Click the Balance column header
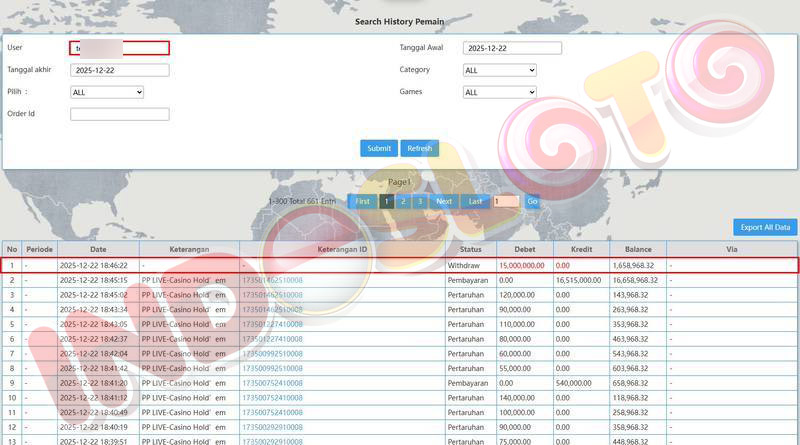Image resolution: width=800 pixels, height=445 pixels. click(638, 249)
